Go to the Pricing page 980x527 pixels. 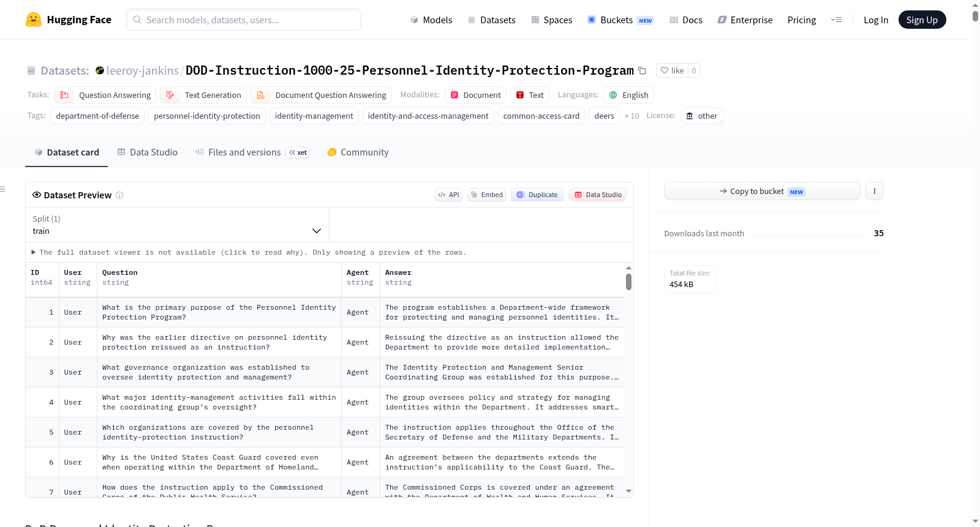tap(802, 20)
